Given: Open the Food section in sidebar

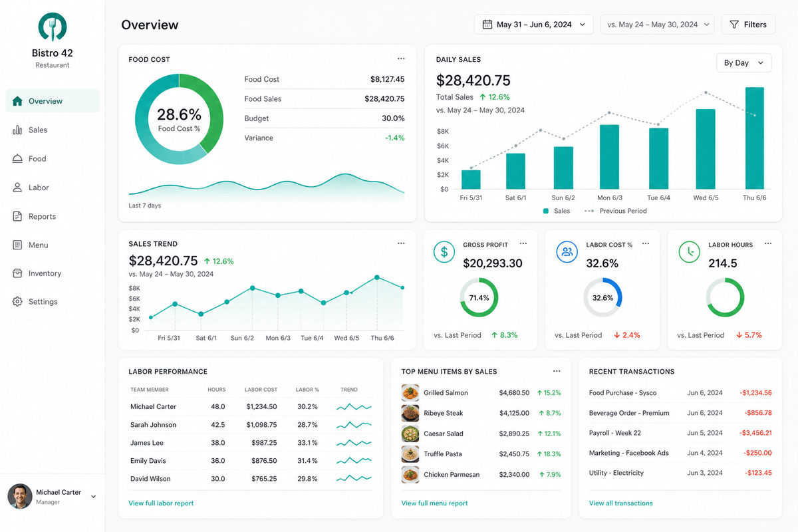Looking at the screenshot, I should tap(53, 158).
